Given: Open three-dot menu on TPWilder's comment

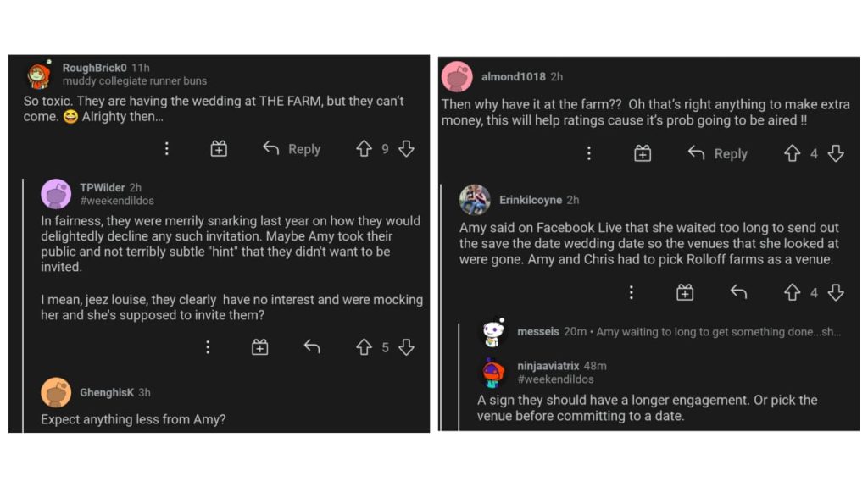Looking at the screenshot, I should pyautogui.click(x=208, y=347).
